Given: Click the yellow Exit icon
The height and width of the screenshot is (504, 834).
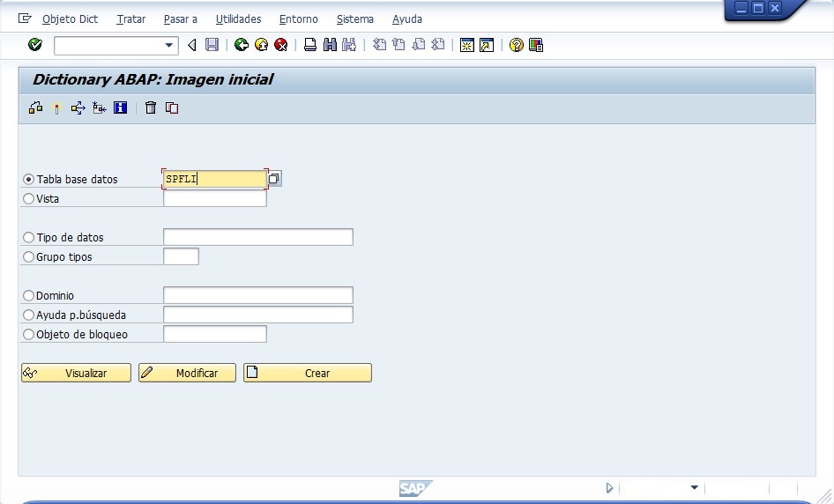Looking at the screenshot, I should pyautogui.click(x=261, y=45).
